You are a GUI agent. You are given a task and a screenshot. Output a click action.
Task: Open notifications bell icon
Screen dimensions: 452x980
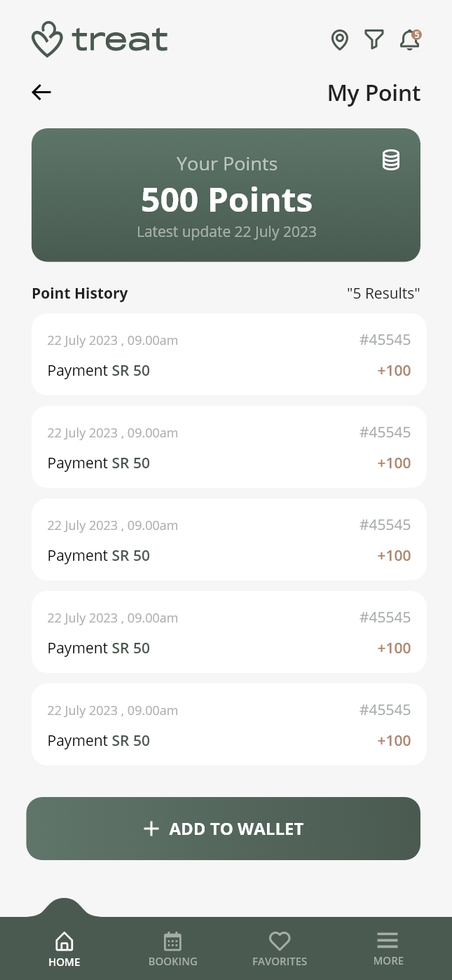tap(409, 40)
